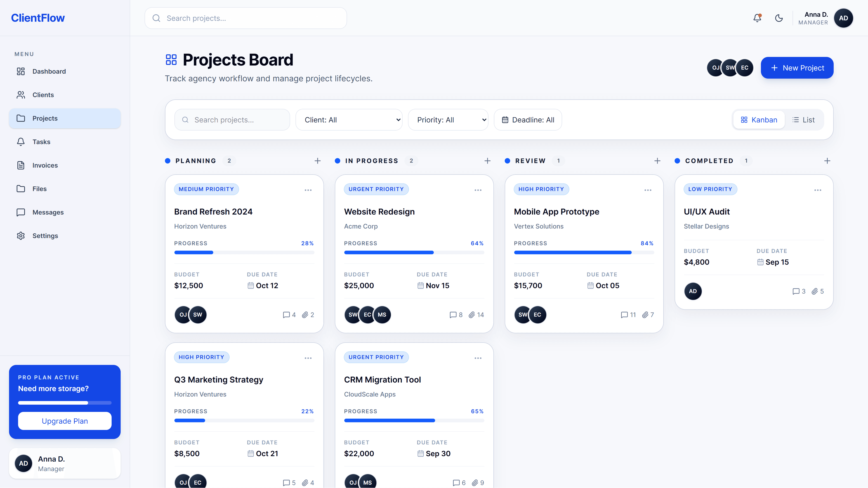Image resolution: width=868 pixels, height=488 pixels.
Task: Open the Brand Refresh 2024 project title
Action: pyautogui.click(x=213, y=211)
